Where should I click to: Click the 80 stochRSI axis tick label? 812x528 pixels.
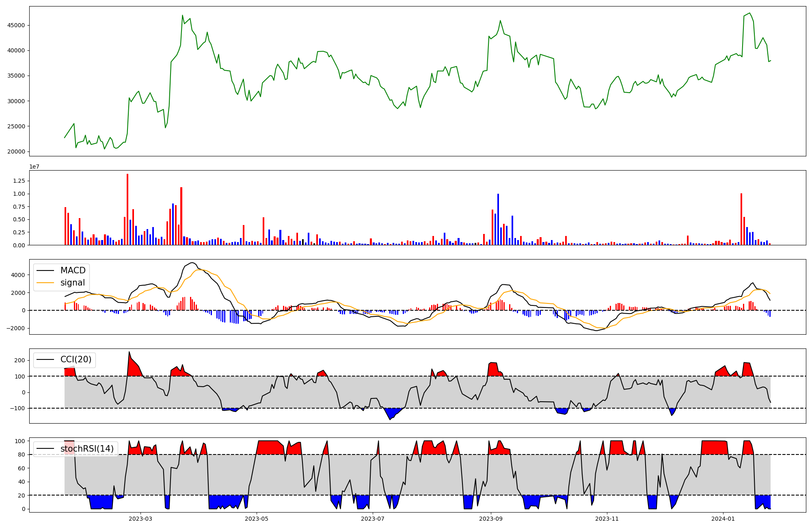[x=22, y=454]
